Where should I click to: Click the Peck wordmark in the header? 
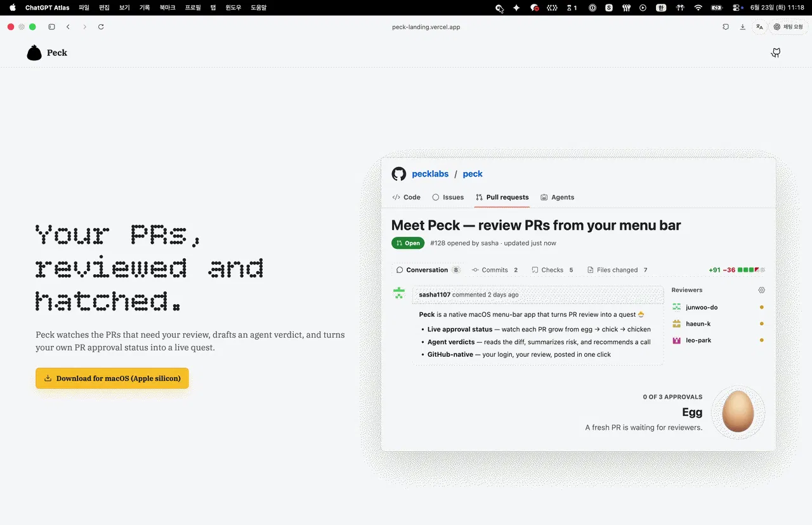click(x=57, y=53)
